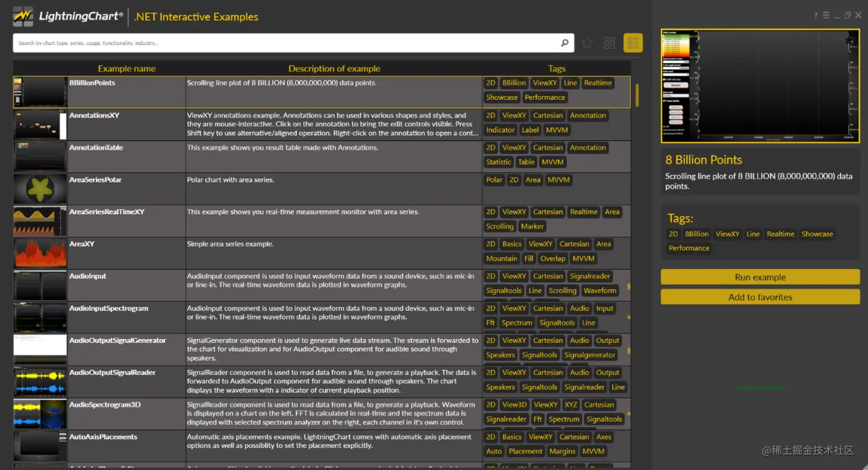Open the hamburger menu icon in title bar
This screenshot has height=470, width=868.
point(826,15)
